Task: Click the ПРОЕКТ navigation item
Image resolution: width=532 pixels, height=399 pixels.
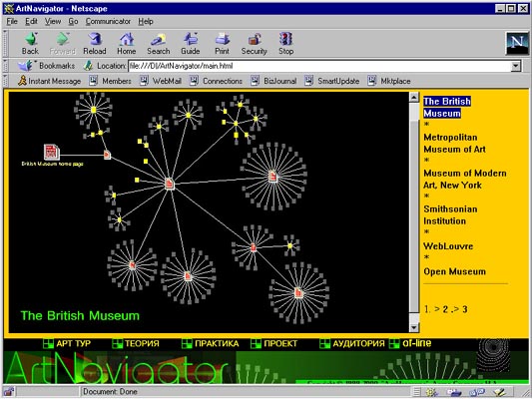Action: coord(274,343)
